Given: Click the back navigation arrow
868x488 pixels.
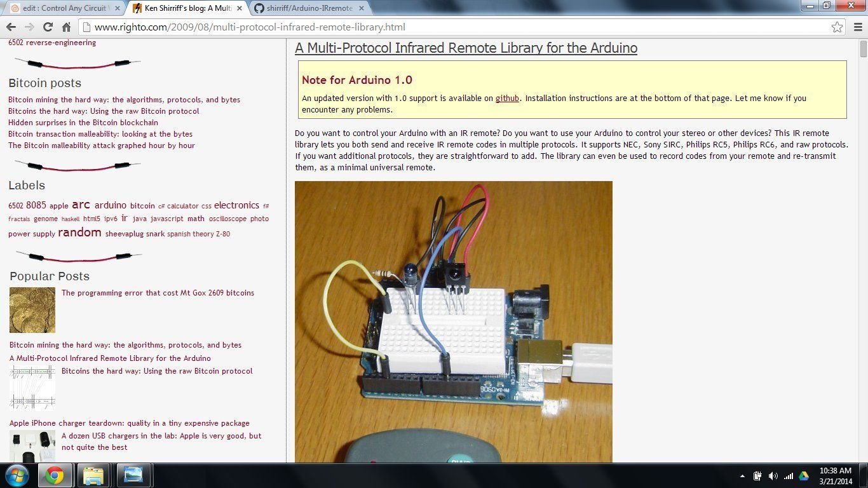Looking at the screenshot, I should [11, 27].
